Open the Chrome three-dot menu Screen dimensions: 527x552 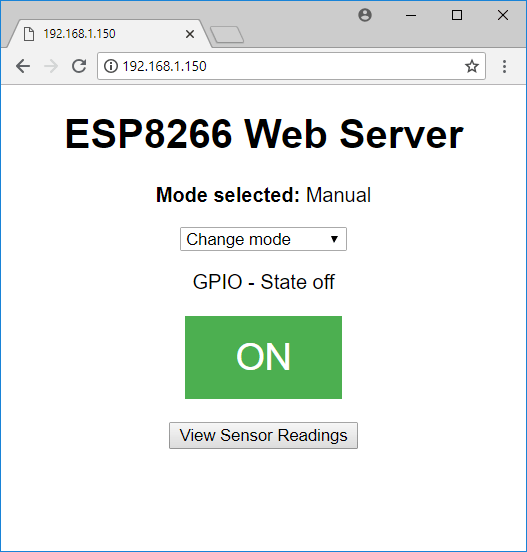tap(504, 66)
